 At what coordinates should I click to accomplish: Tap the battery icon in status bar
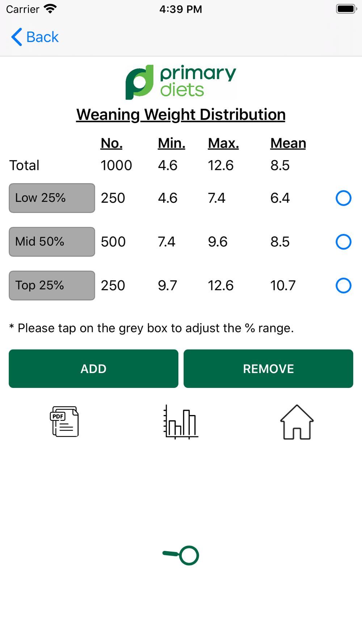coord(346,9)
